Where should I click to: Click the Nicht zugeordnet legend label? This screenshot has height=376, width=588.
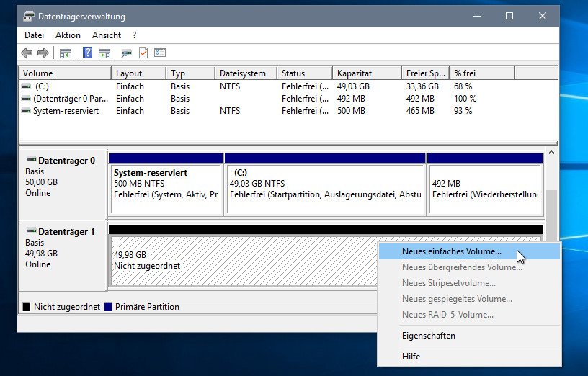67,307
